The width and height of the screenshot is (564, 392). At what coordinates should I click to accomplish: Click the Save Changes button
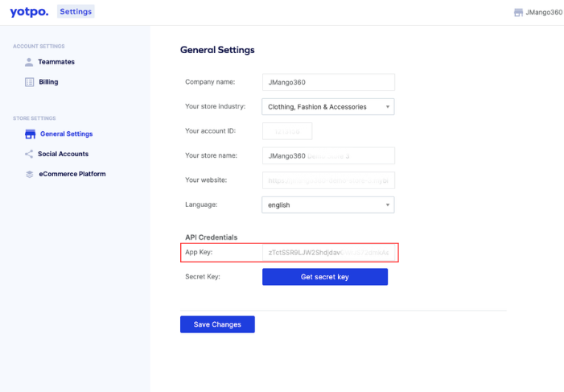coord(217,324)
